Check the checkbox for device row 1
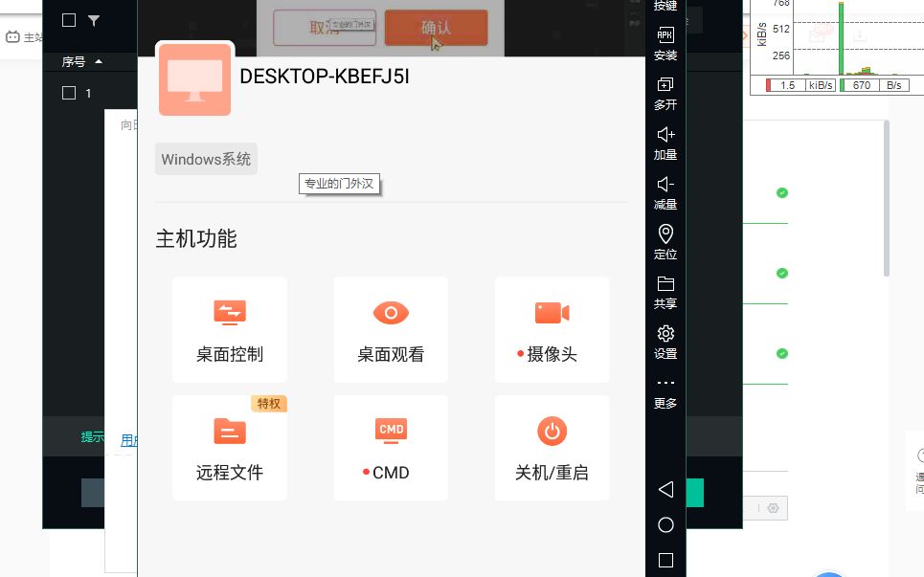The height and width of the screenshot is (577, 924). pyautogui.click(x=68, y=93)
